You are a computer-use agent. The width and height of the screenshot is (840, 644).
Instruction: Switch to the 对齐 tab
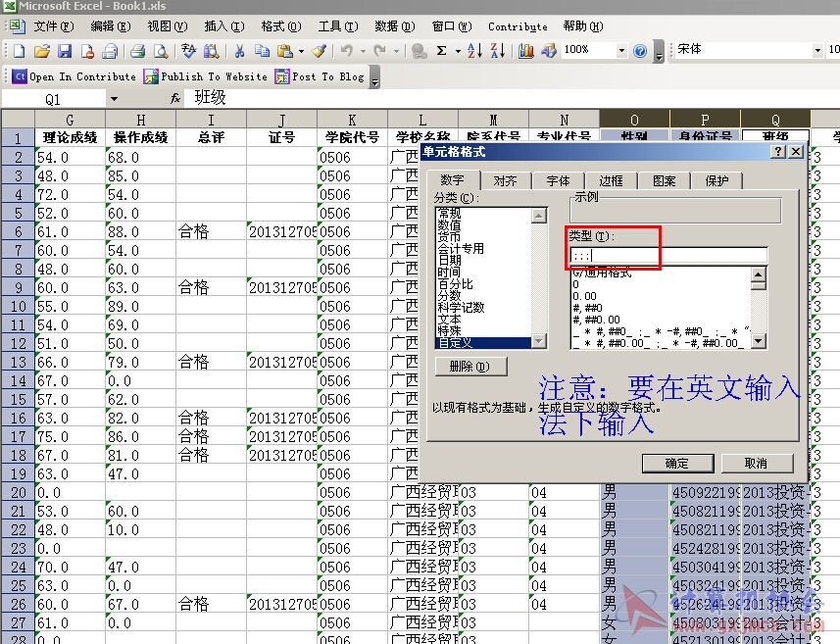click(x=505, y=181)
